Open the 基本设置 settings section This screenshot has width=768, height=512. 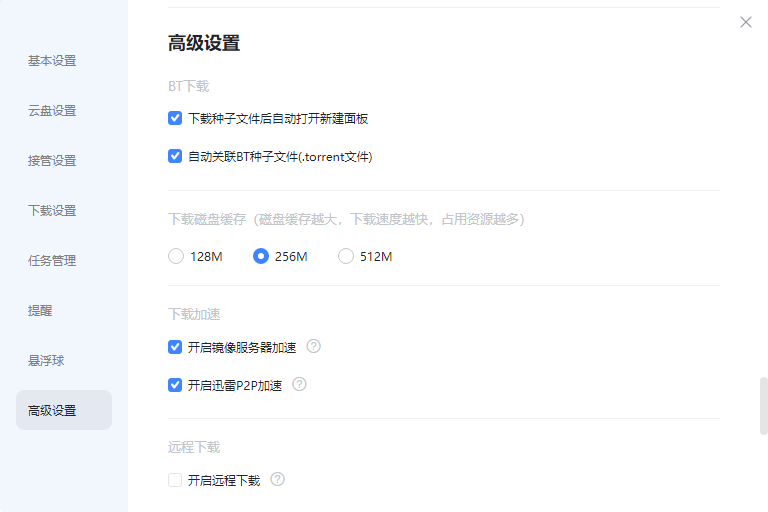click(52, 61)
